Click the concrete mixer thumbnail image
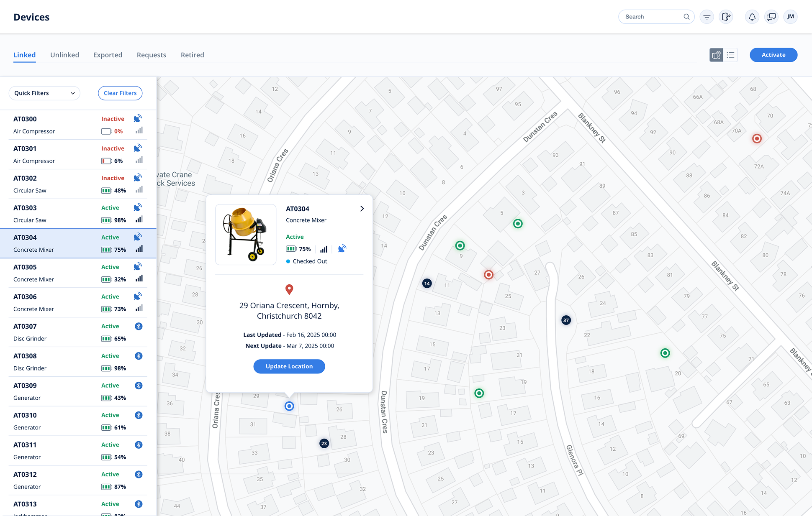The image size is (812, 516). click(246, 234)
